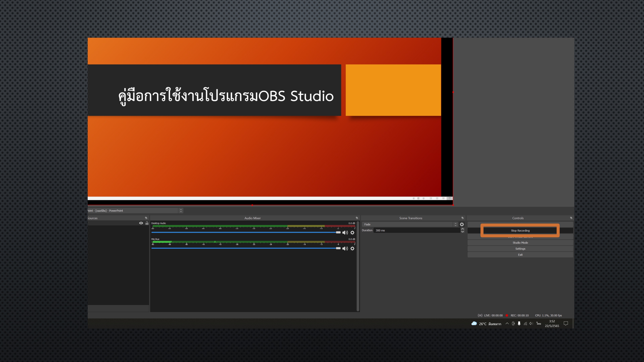
Task: Enable Studio Mode
Action: (x=520, y=243)
